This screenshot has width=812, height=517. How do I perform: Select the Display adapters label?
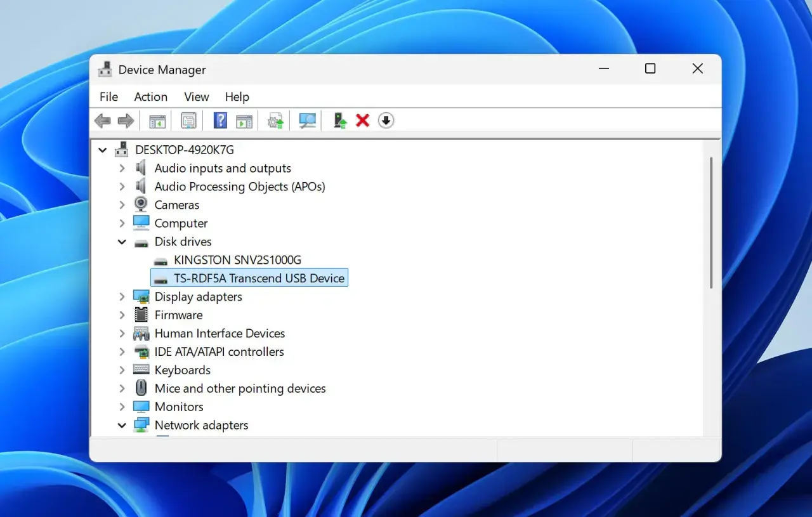pyautogui.click(x=198, y=296)
